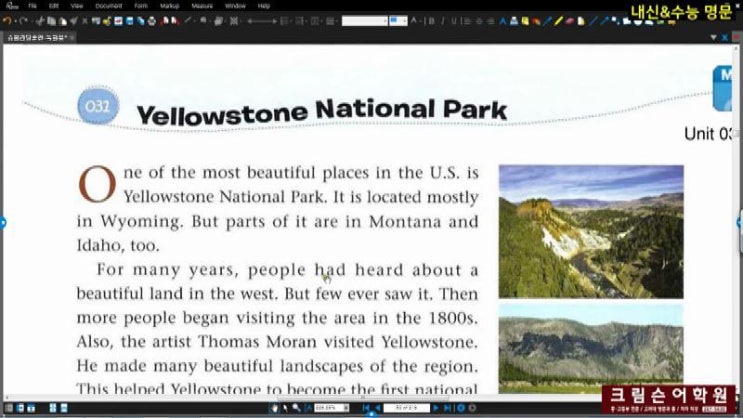This screenshot has width=743, height=418.
Task: Click the Yellowstone National Park heading
Action: coord(322,112)
